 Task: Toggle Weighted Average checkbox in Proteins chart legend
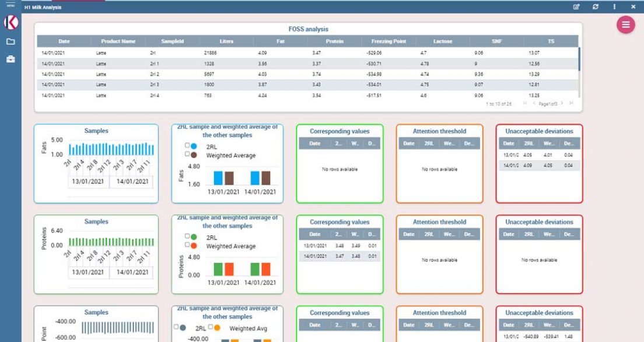[x=187, y=245]
